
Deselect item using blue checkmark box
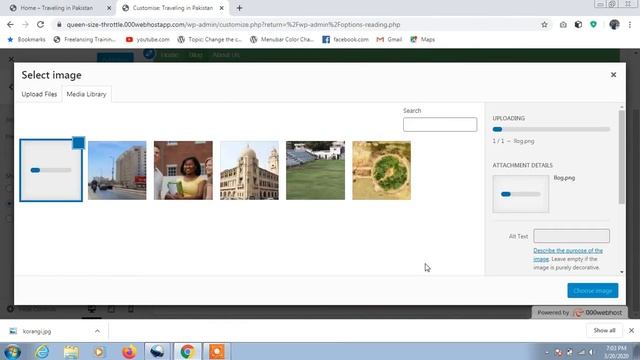(78, 143)
